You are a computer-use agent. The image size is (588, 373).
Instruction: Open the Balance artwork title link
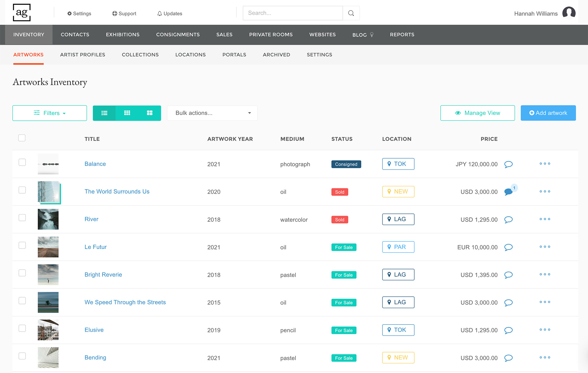[x=95, y=164]
